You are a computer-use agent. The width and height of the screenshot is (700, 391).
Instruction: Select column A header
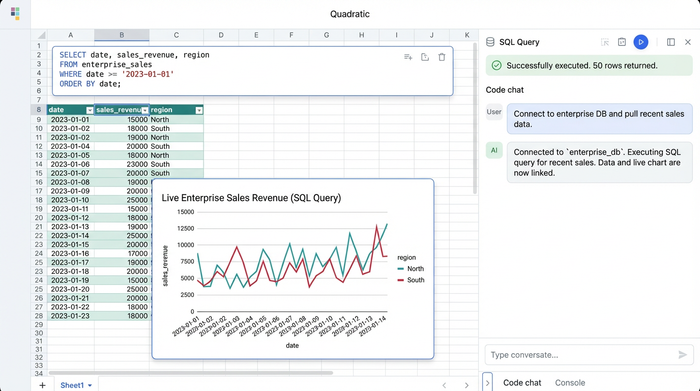click(x=71, y=35)
